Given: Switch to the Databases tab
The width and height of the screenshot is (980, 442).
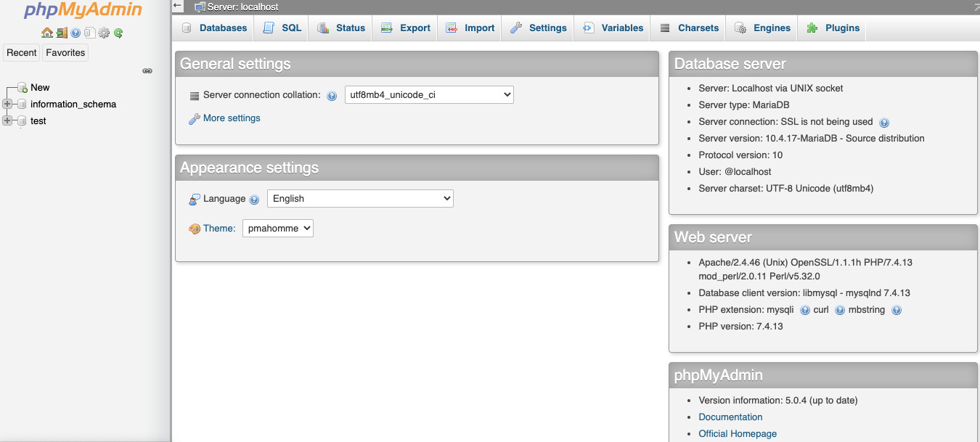Looking at the screenshot, I should coord(214,28).
